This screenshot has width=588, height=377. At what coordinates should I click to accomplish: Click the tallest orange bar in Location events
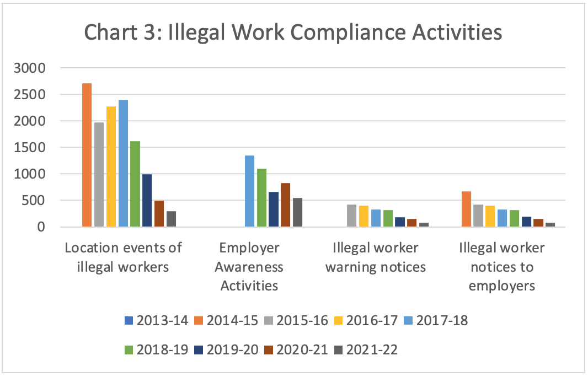(87, 155)
